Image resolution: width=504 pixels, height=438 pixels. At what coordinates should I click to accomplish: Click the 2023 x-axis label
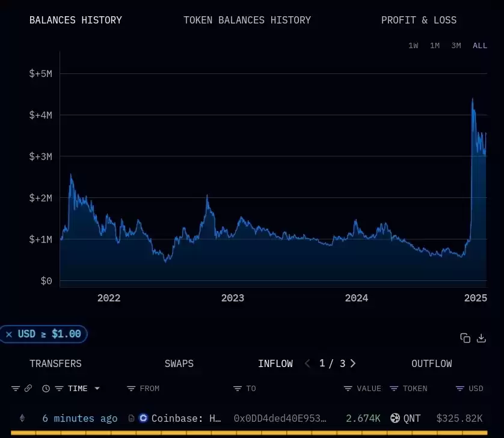pos(232,298)
